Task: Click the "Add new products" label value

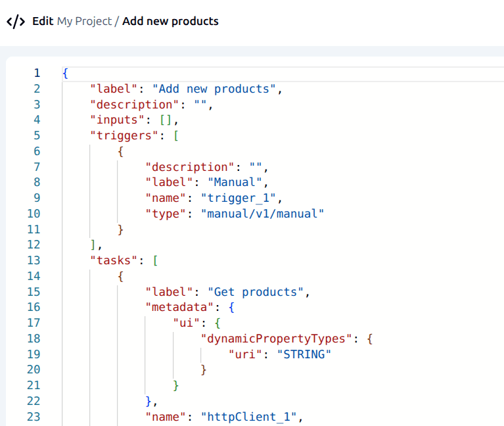Action: (214, 89)
